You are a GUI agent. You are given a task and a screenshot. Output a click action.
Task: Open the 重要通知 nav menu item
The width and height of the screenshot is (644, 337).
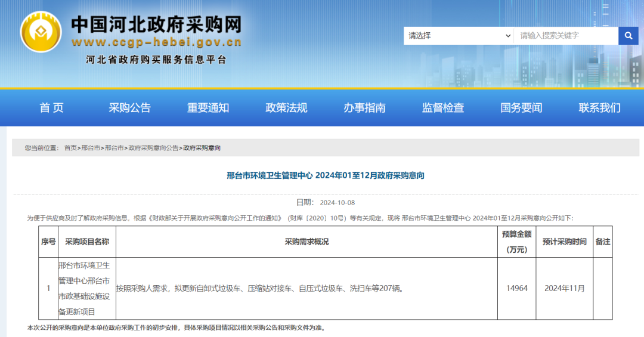click(x=208, y=108)
